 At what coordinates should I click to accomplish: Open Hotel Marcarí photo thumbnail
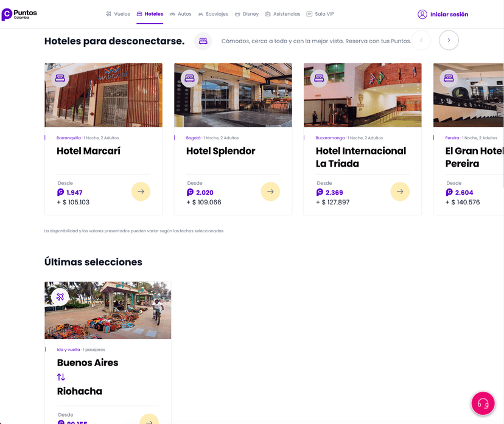[103, 96]
